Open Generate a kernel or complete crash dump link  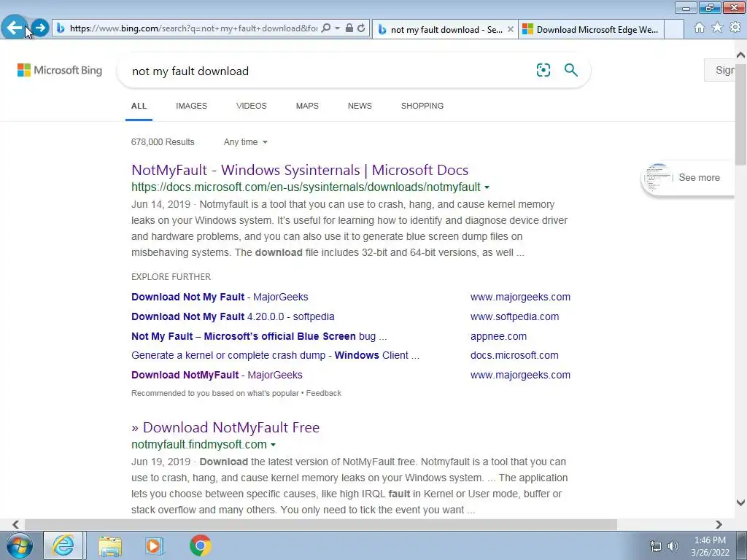coord(275,355)
